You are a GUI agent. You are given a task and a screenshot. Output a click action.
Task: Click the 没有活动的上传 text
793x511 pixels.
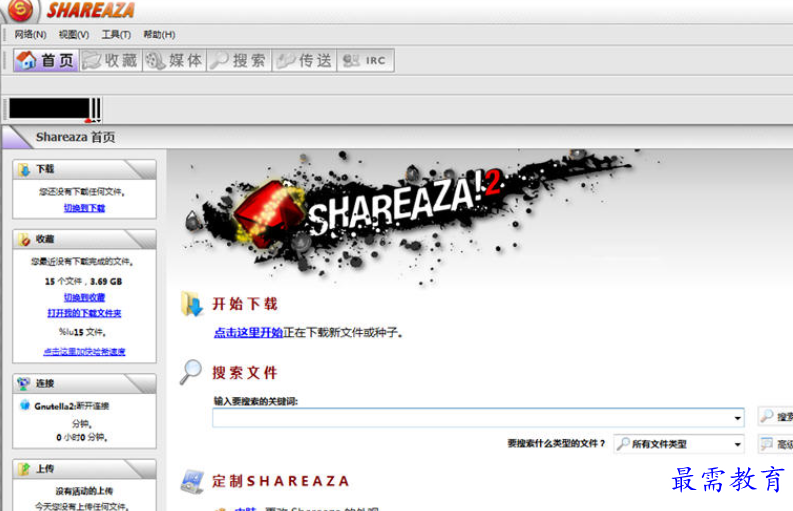84,491
